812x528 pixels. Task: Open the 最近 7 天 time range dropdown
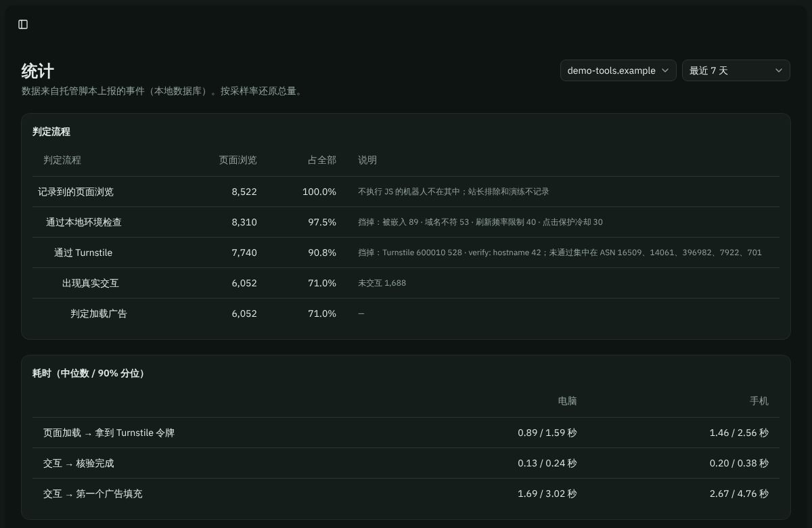coord(736,70)
